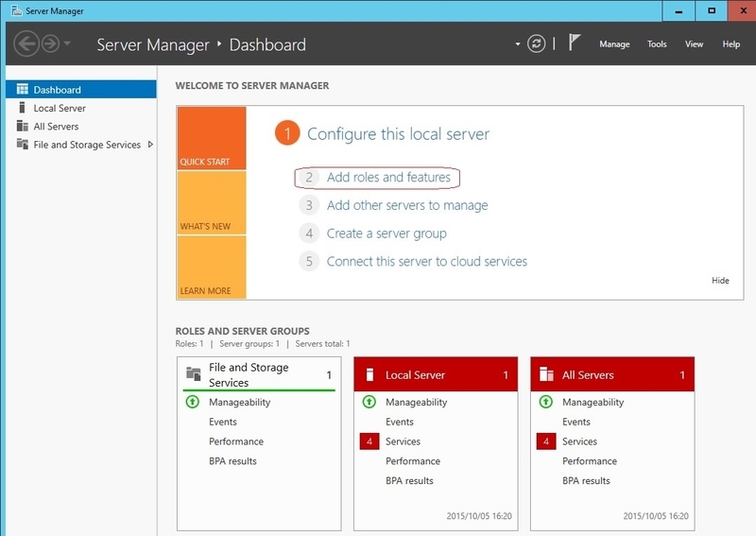Open Events in Local Server tile

click(400, 422)
